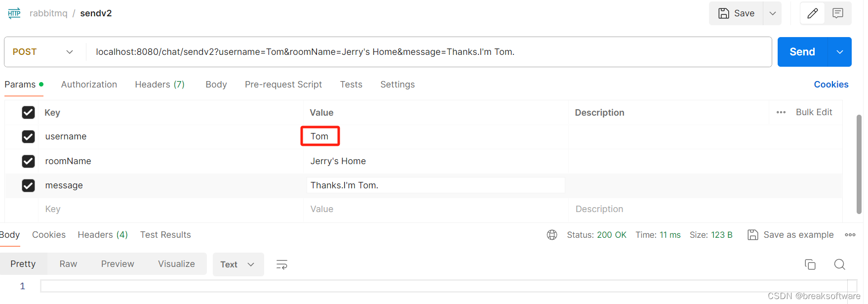Disable the message parameter checkbox

(x=28, y=185)
